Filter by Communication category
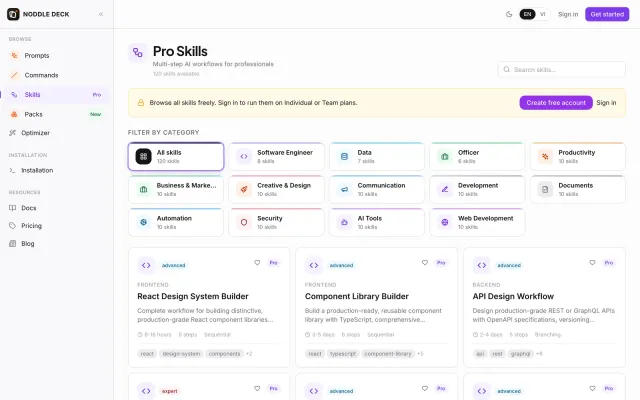 377,189
